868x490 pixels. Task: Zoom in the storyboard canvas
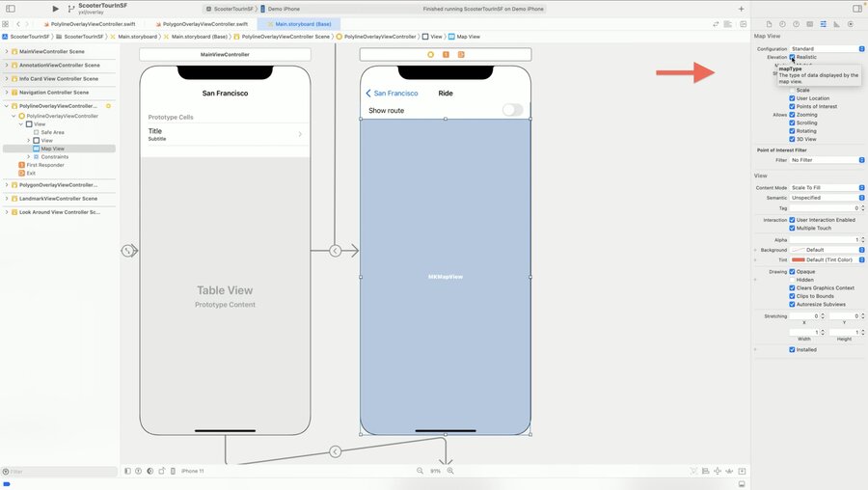pos(450,471)
